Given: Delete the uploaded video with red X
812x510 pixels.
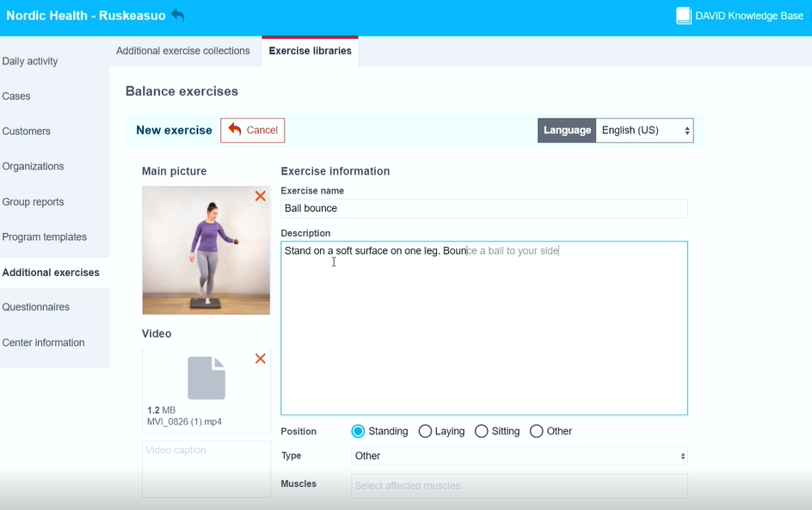Looking at the screenshot, I should tap(260, 359).
